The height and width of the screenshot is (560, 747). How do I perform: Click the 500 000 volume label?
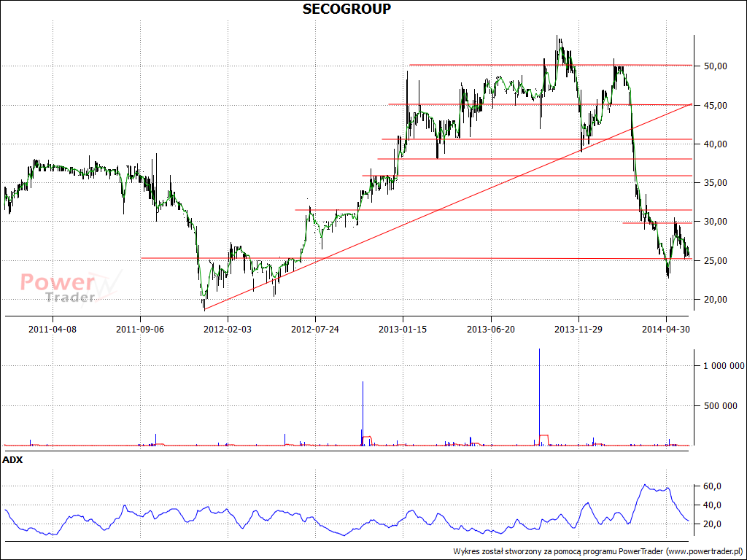(x=721, y=405)
